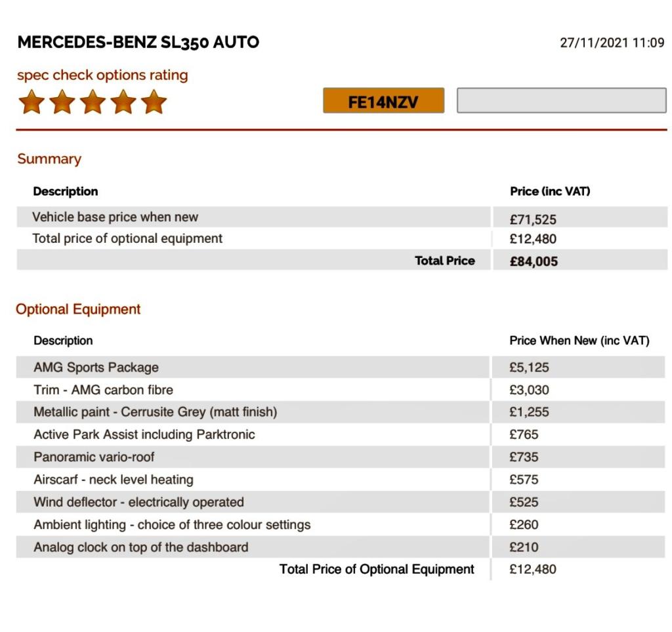Image resolution: width=672 pixels, height=632 pixels.
Task: Click the empty grey field beside registration
Action: click(561, 101)
